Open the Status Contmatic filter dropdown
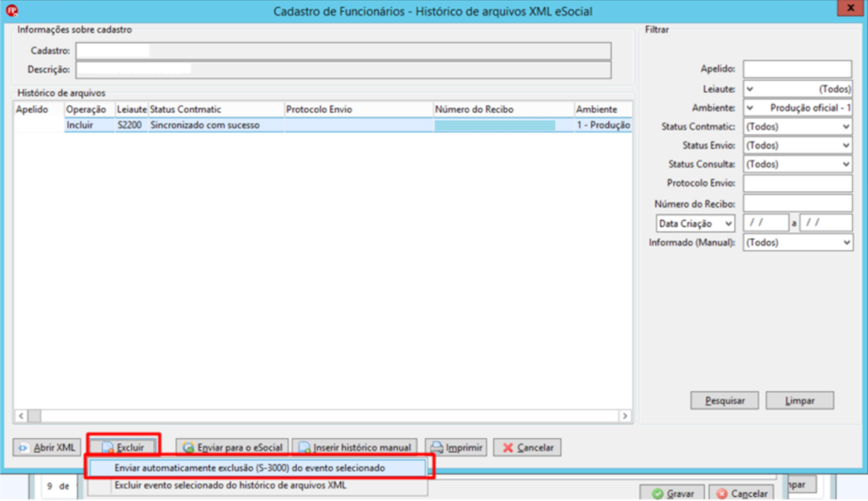Screen dimensions: 868x501 coord(798,126)
